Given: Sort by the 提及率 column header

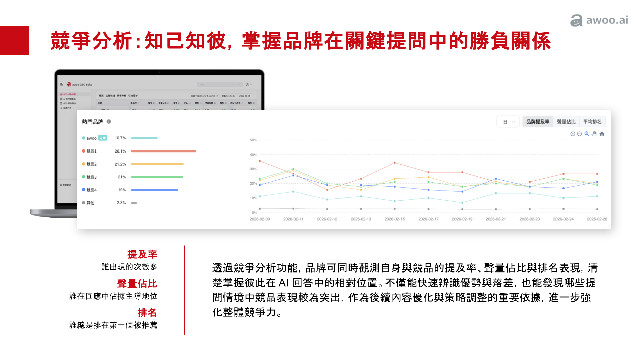Looking at the screenshot, I should point(135,103).
